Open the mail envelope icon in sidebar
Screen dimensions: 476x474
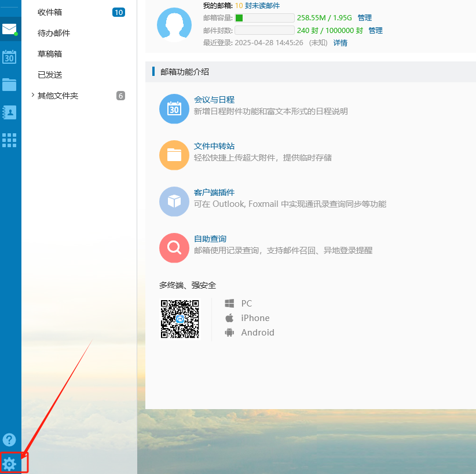pos(9,29)
